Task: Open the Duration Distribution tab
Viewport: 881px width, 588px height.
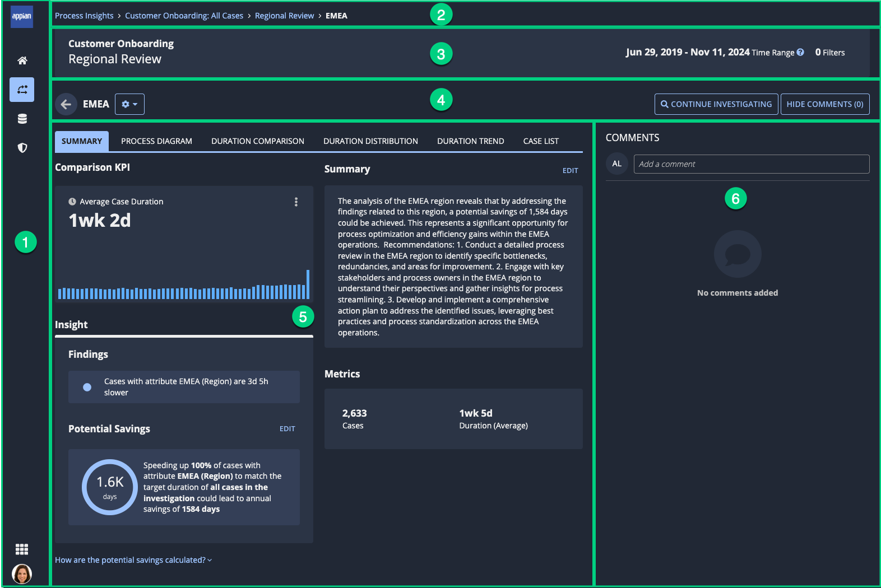Action: pyautogui.click(x=370, y=141)
